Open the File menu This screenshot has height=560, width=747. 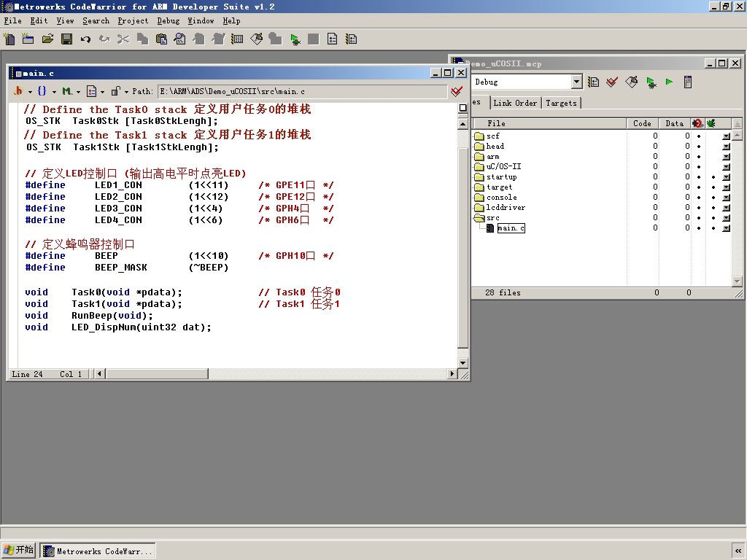[x=13, y=20]
